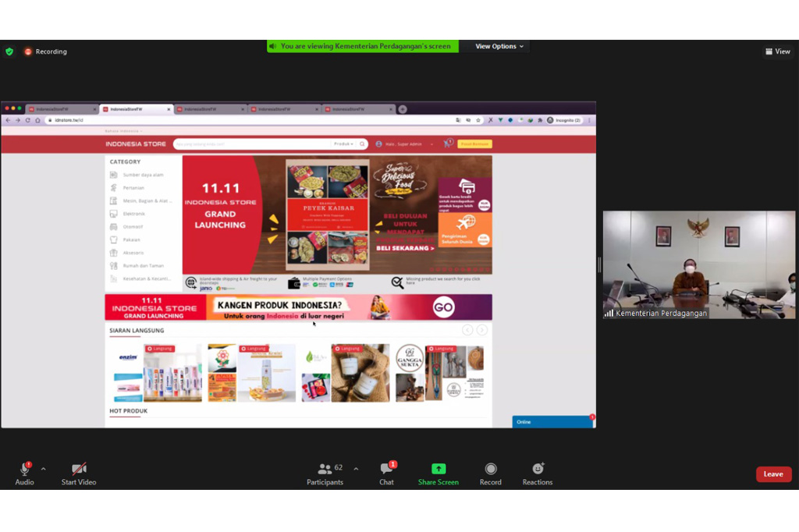This screenshot has width=799, height=532.
Task: Open the blue Online chat widget
Action: click(x=553, y=422)
